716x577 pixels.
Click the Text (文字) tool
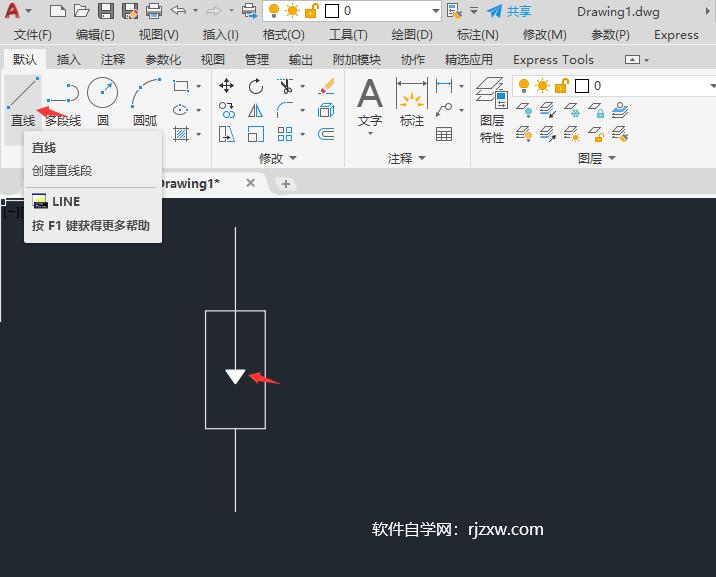pyautogui.click(x=370, y=103)
